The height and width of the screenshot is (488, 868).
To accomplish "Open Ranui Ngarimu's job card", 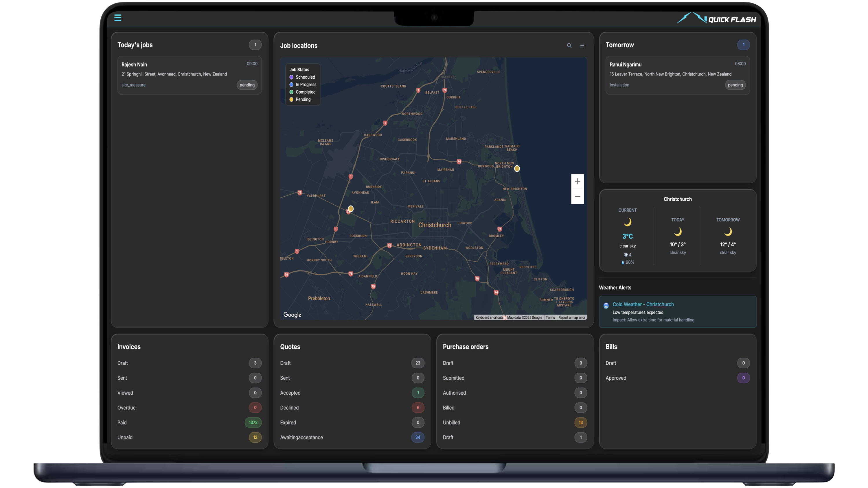I will point(677,75).
